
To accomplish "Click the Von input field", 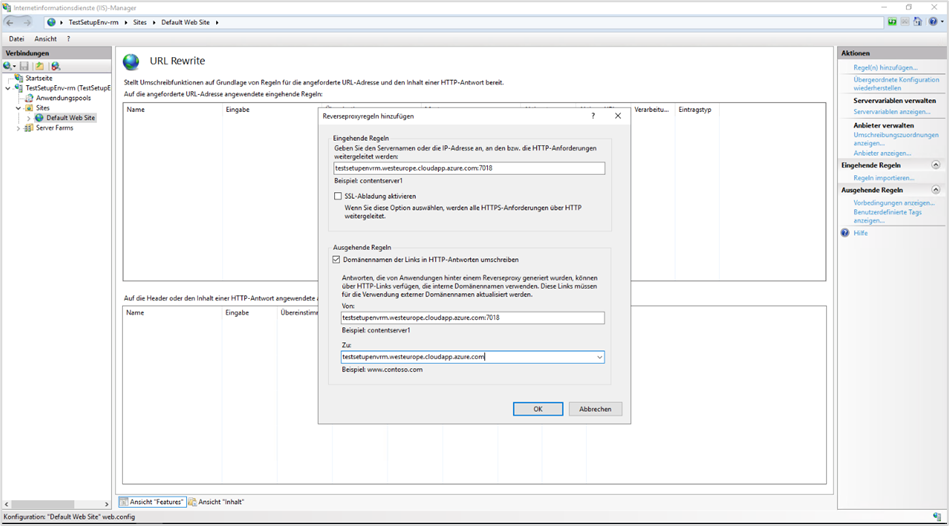I will [472, 318].
